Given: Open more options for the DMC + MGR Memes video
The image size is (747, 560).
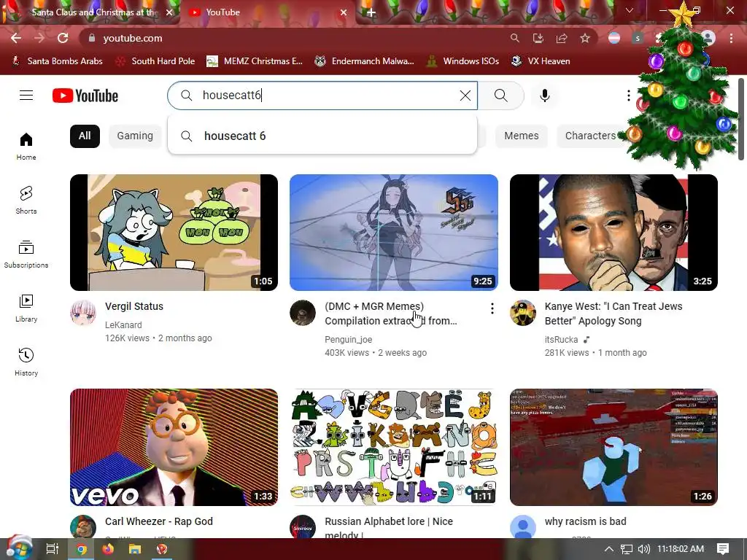Looking at the screenshot, I should [x=492, y=308].
